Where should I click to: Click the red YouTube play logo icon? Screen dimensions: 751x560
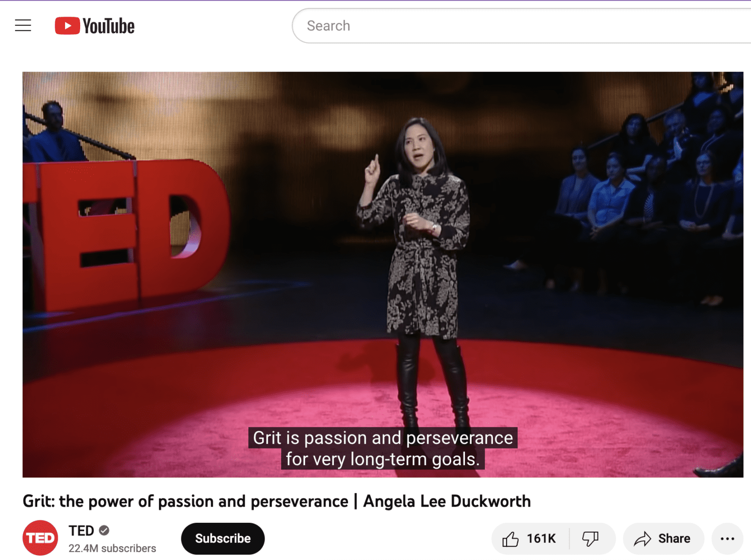(x=67, y=26)
